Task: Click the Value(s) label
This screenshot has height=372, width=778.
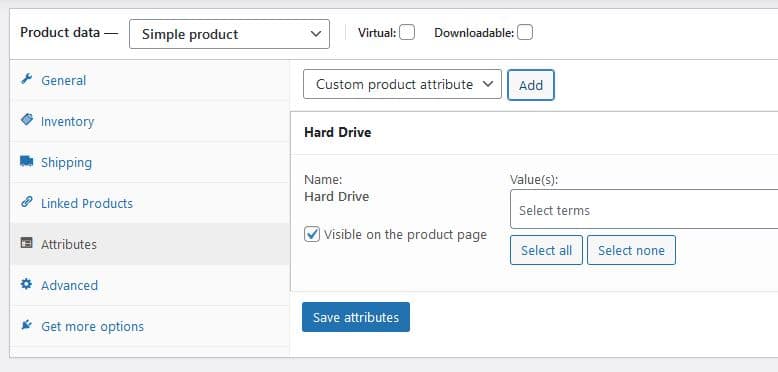Action: pyautogui.click(x=534, y=180)
